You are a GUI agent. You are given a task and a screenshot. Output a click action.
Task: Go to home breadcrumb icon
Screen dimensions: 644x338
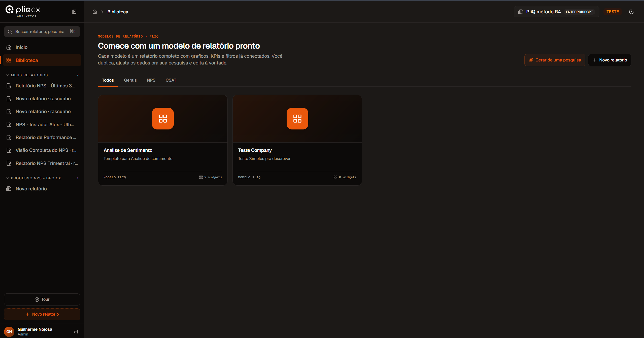coord(95,12)
